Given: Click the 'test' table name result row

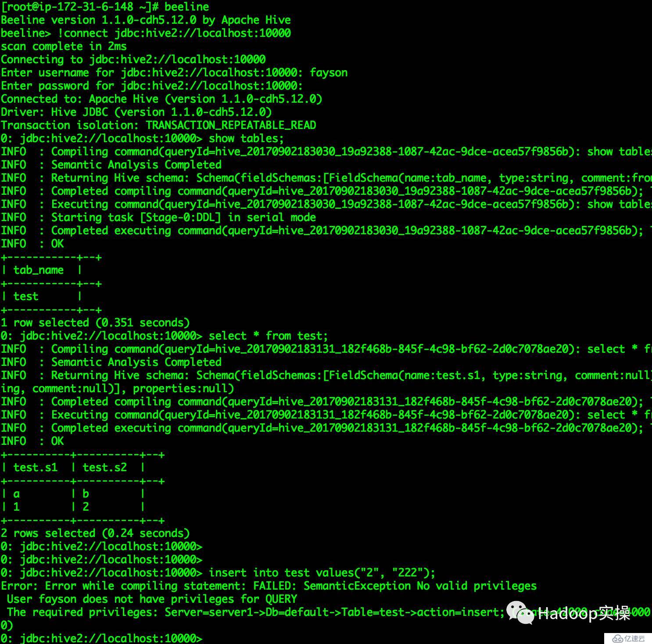Looking at the screenshot, I should tap(26, 296).
